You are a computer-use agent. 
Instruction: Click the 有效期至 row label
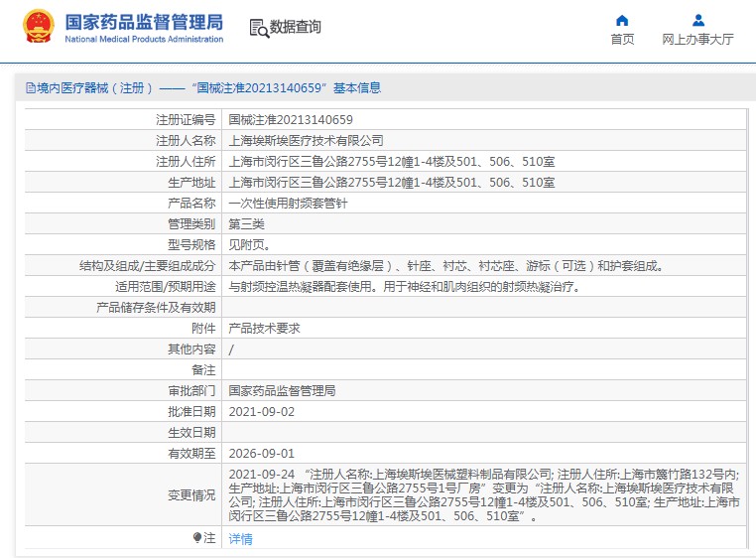tap(191, 454)
